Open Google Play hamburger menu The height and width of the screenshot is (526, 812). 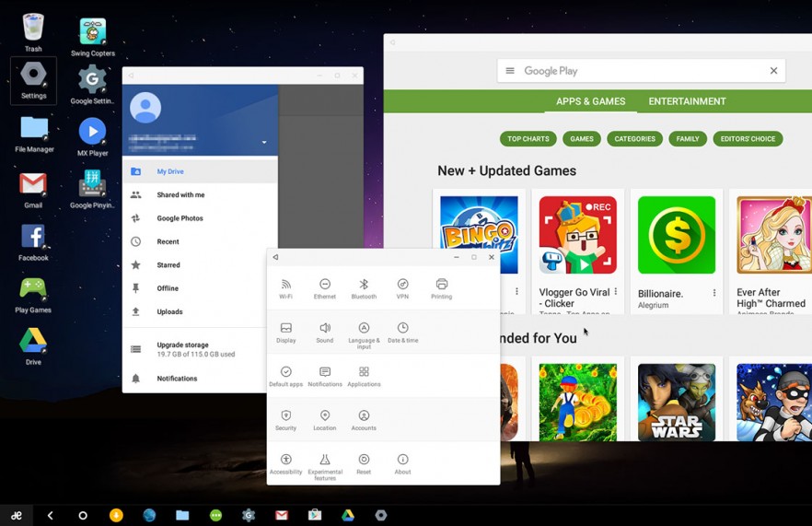tap(510, 71)
